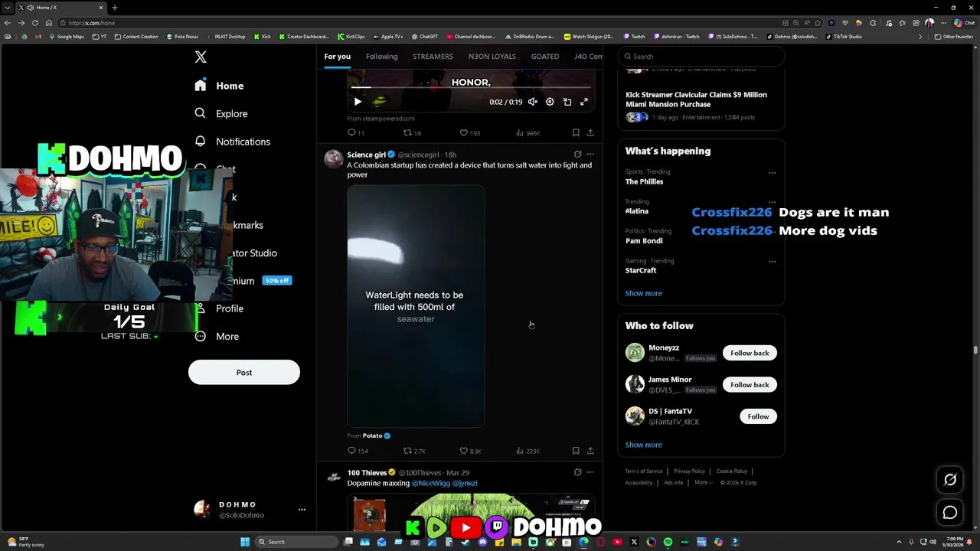Play the steampowered video

click(x=358, y=102)
